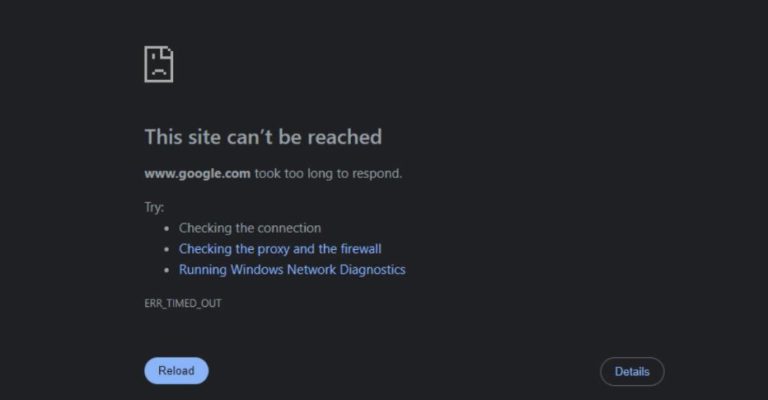Launch the "Running Windows Network Diagnostics" link
This screenshot has height=400, width=768.
(x=292, y=270)
